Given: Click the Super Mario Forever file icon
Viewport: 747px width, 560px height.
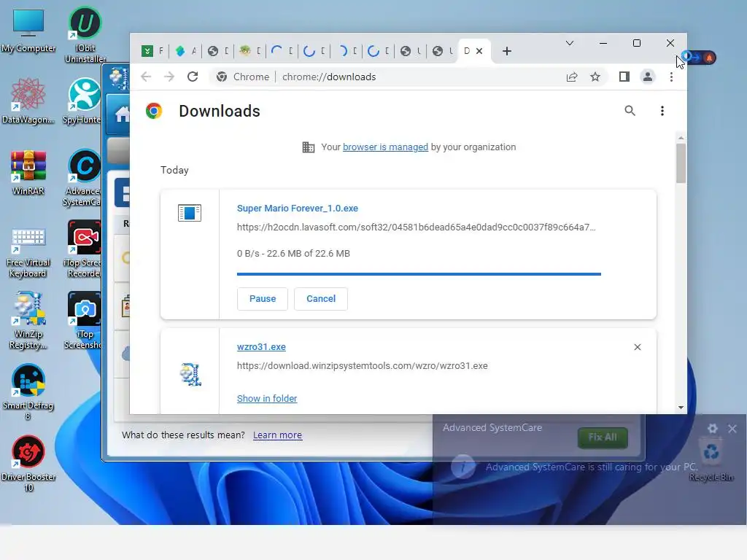Looking at the screenshot, I should 190,213.
